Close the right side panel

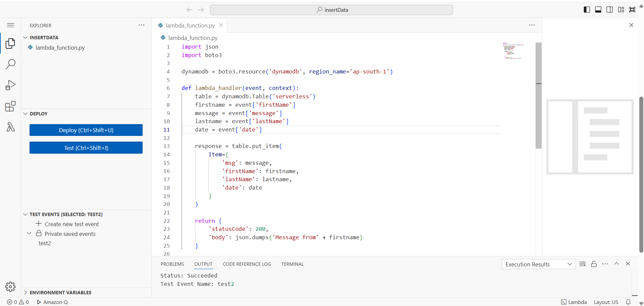point(631,25)
